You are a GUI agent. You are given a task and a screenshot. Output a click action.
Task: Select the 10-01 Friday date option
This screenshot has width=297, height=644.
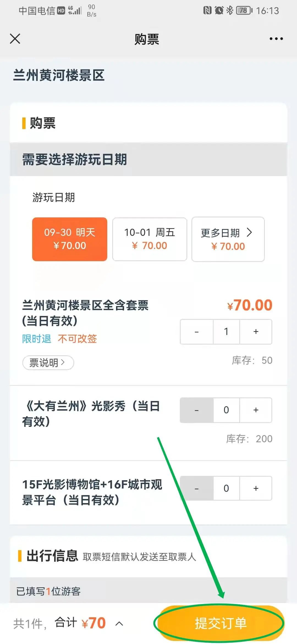(x=150, y=239)
